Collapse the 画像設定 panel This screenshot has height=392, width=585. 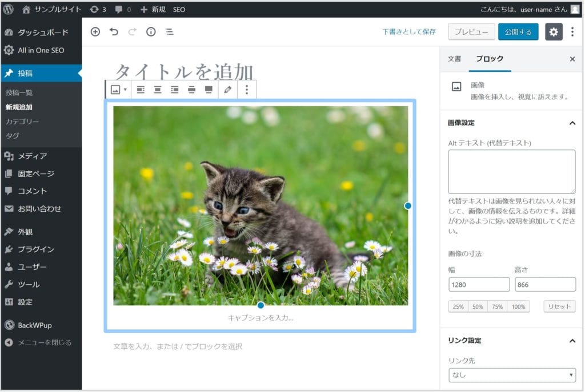572,123
